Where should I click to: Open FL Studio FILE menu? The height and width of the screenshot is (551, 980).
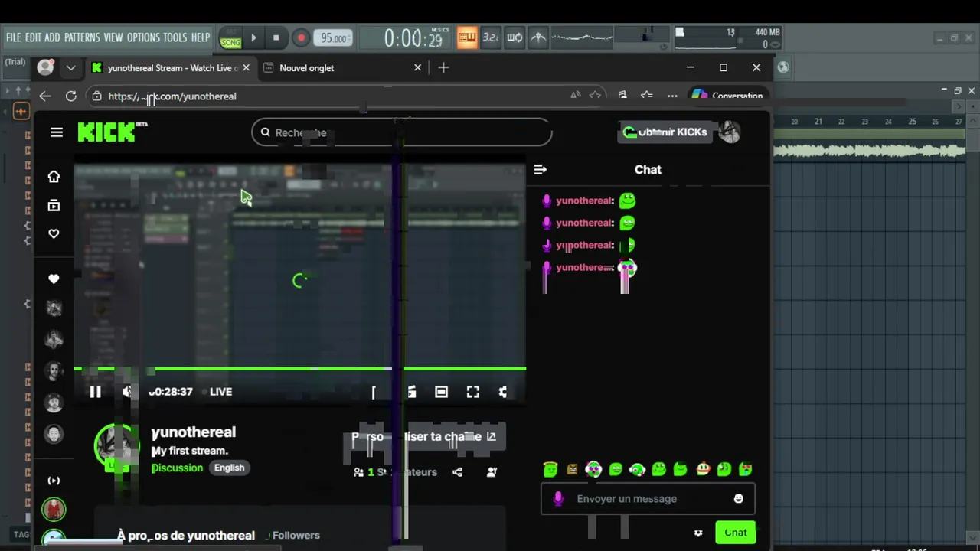pos(14,37)
